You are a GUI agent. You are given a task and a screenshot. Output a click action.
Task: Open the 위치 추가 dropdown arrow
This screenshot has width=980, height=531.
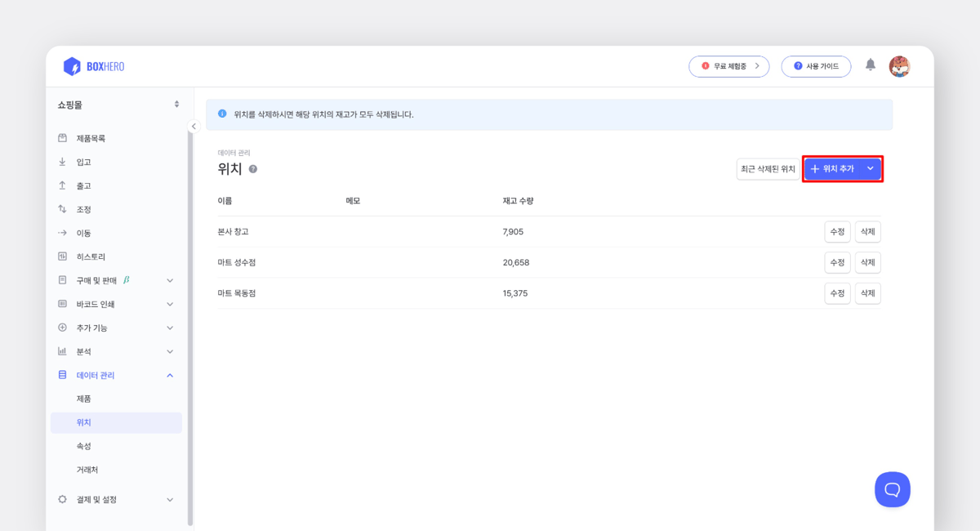tap(870, 168)
